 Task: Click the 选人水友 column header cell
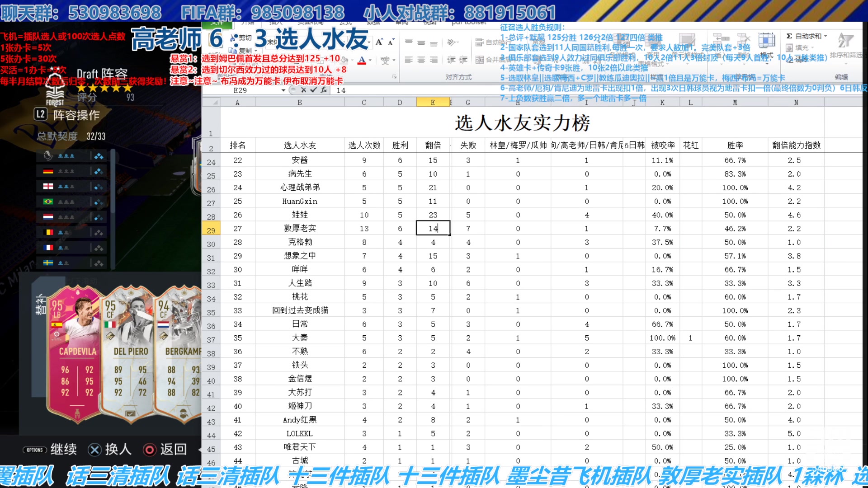click(x=300, y=145)
